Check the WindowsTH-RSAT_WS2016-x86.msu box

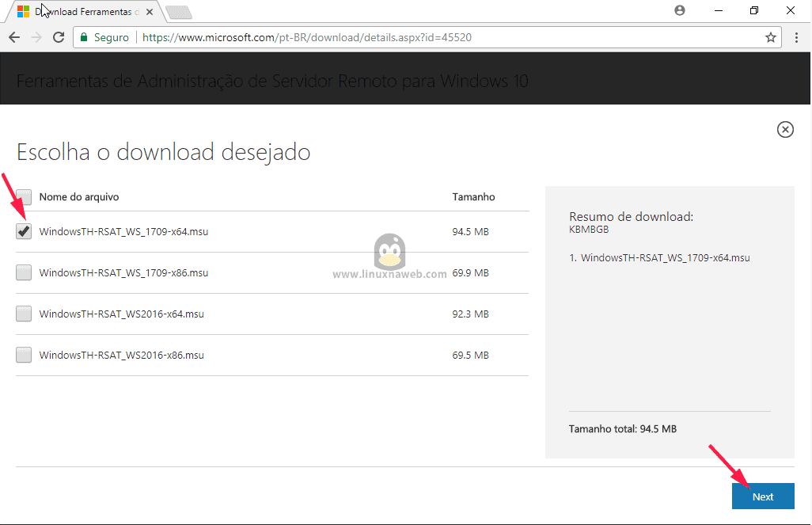click(23, 355)
